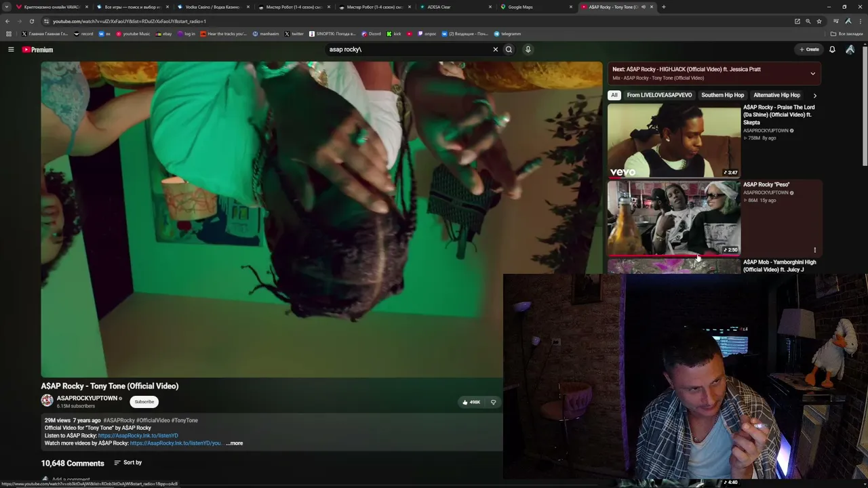Open the apps grid in bookmarks bar
Viewport: 868px width, 488px height.
[9, 34]
